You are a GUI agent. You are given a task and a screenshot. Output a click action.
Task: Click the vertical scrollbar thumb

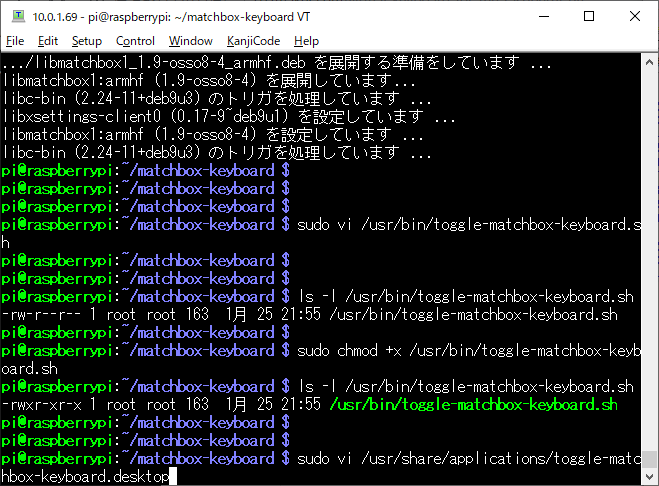tap(649, 459)
